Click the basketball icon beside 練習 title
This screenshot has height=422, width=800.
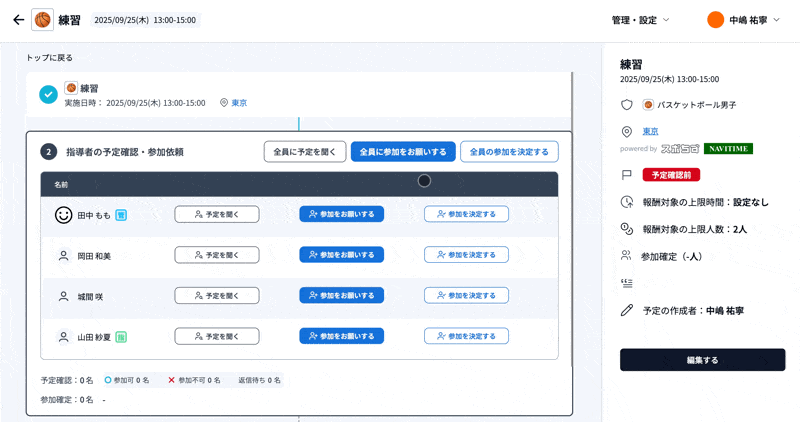[x=43, y=20]
